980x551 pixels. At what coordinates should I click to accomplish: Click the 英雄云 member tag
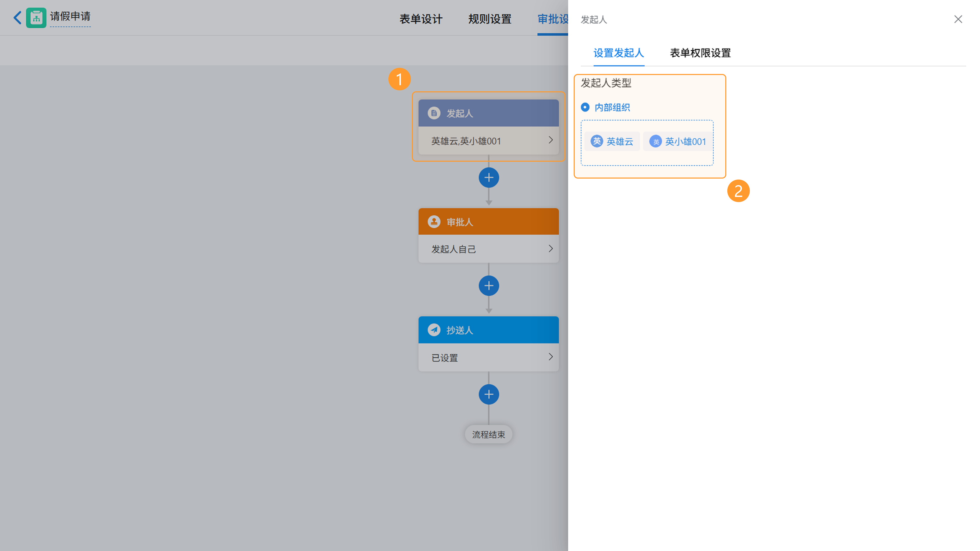click(612, 142)
